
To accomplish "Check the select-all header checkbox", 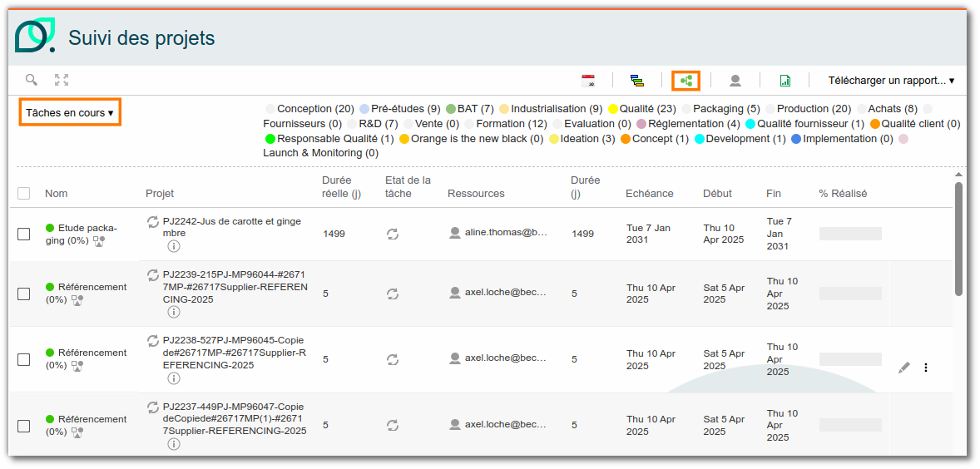I will [x=24, y=194].
